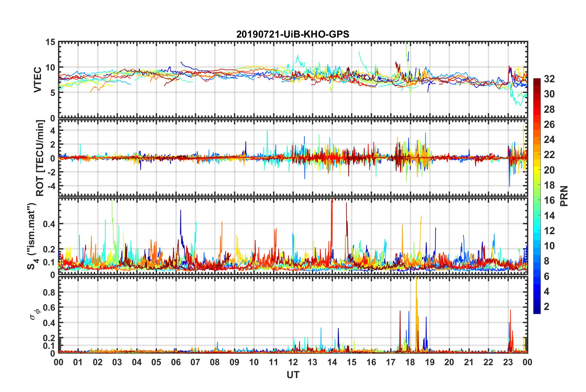
Task: Click the "0.1" tick on the S4 axis
Action: [49, 262]
